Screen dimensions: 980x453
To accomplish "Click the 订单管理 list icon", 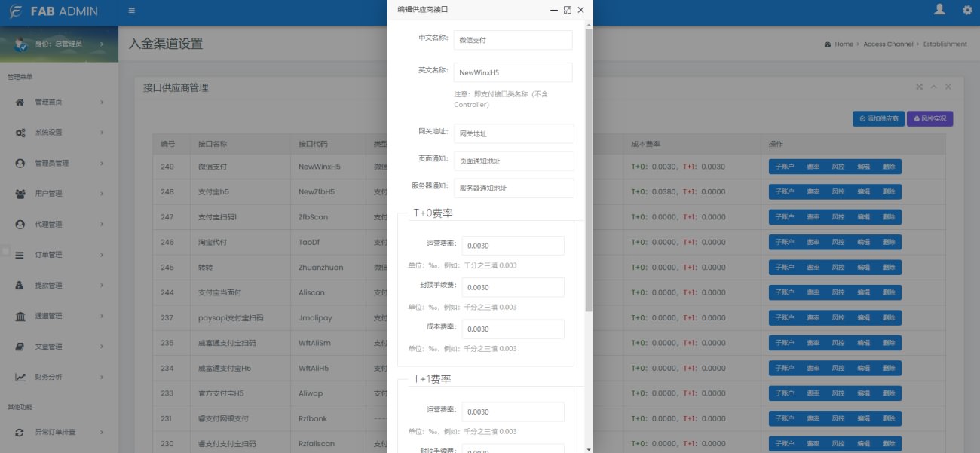I will (x=20, y=255).
